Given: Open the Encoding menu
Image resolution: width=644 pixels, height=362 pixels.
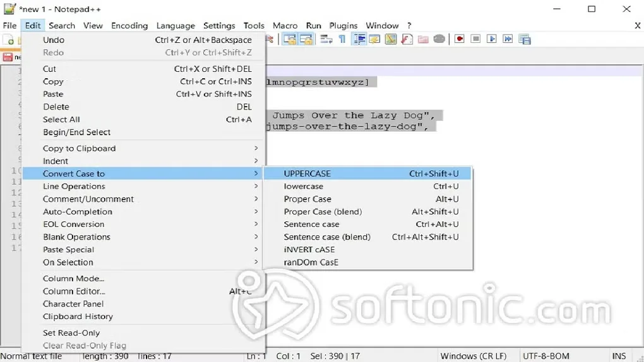Looking at the screenshot, I should pyautogui.click(x=129, y=25).
